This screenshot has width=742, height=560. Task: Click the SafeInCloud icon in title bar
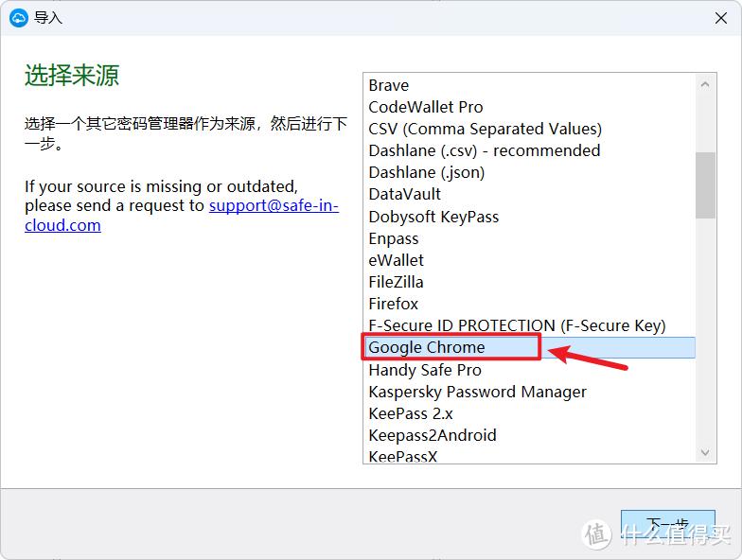[18, 18]
